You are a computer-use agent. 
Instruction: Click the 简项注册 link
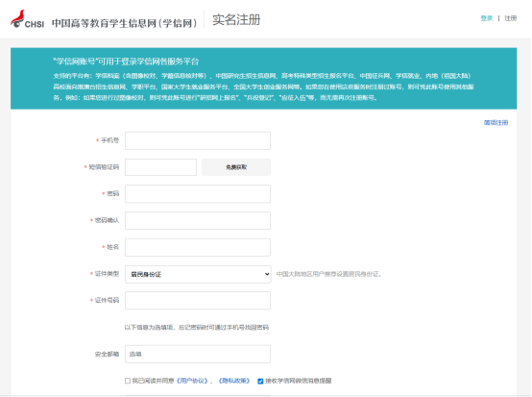(x=496, y=123)
